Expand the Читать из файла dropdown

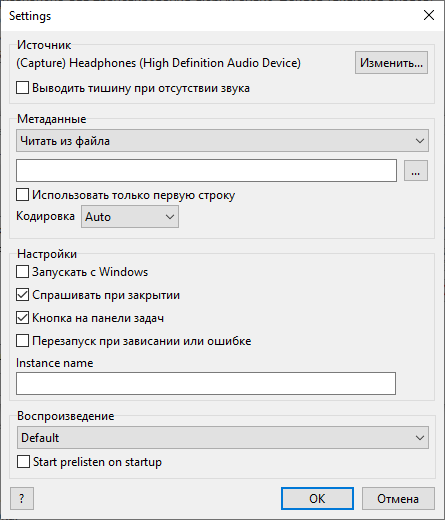222,141
